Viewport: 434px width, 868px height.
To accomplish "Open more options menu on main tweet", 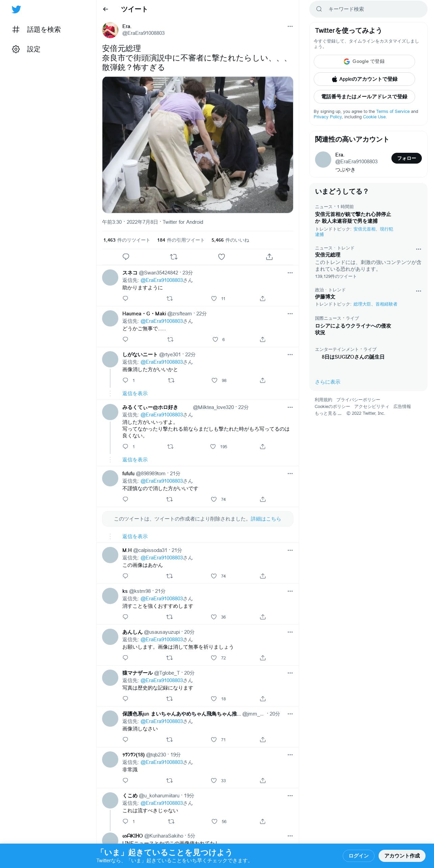I will (x=290, y=26).
